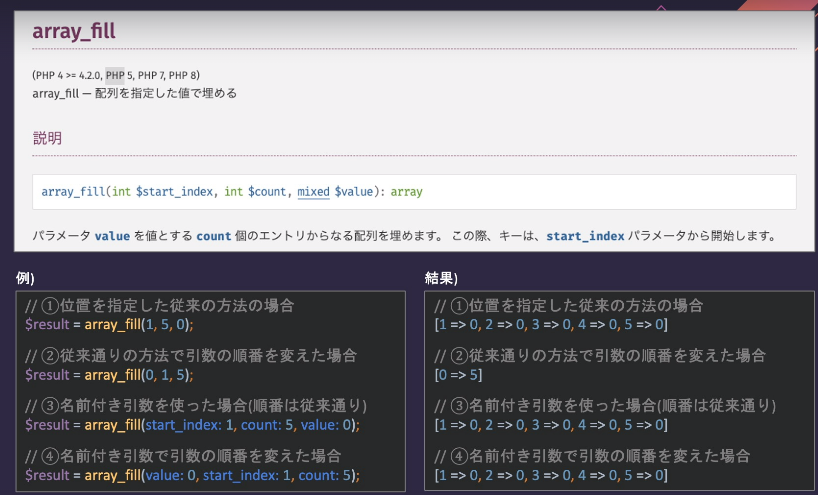
Task: Click the array_fill page title
Action: click(74, 30)
